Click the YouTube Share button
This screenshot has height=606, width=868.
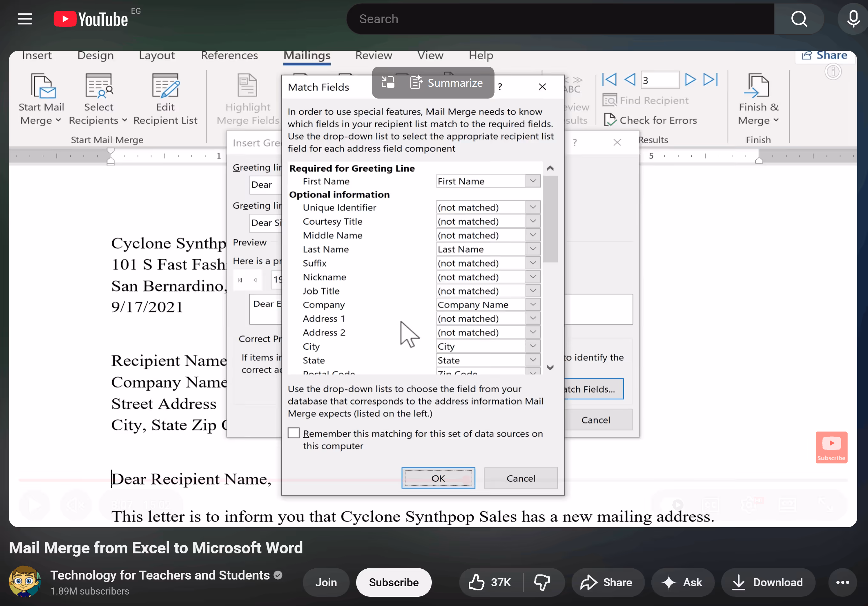(x=607, y=582)
